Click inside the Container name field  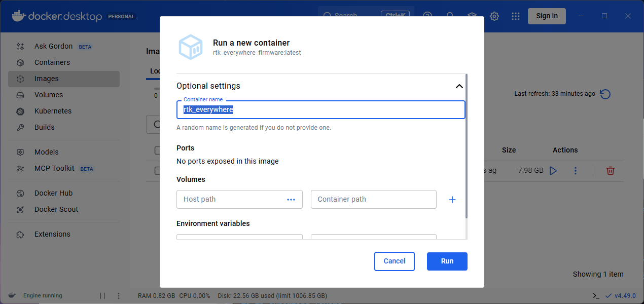(320, 109)
